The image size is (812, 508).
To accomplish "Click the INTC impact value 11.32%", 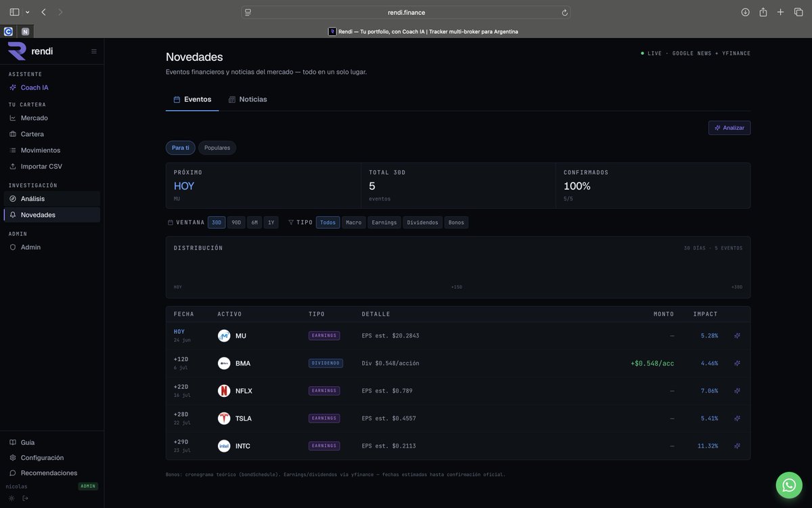I will 708,446.
